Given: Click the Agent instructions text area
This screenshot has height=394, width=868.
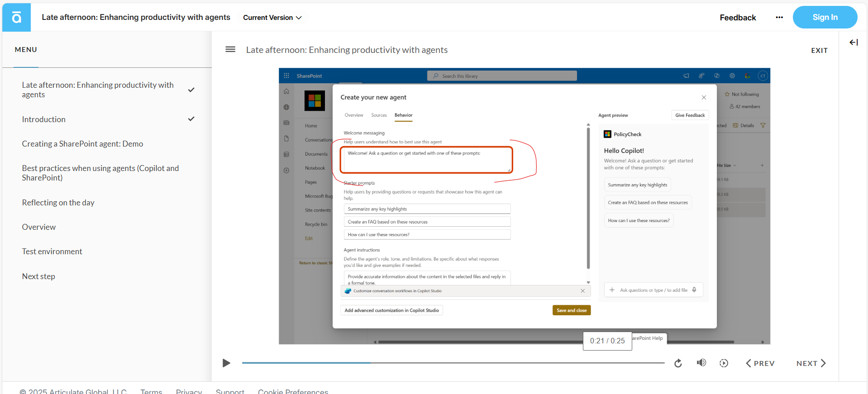Looking at the screenshot, I should tap(427, 278).
